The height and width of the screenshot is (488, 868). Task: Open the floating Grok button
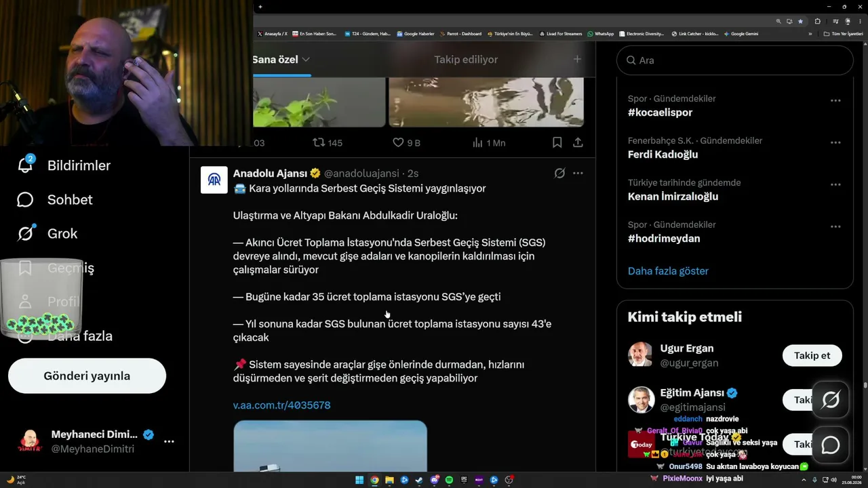[831, 400]
